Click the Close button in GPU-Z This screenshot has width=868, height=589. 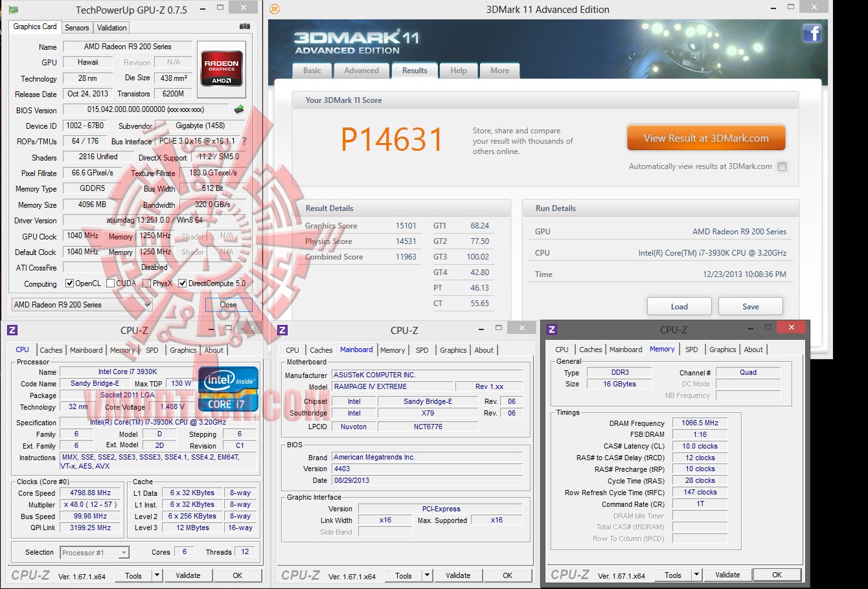coord(228,305)
